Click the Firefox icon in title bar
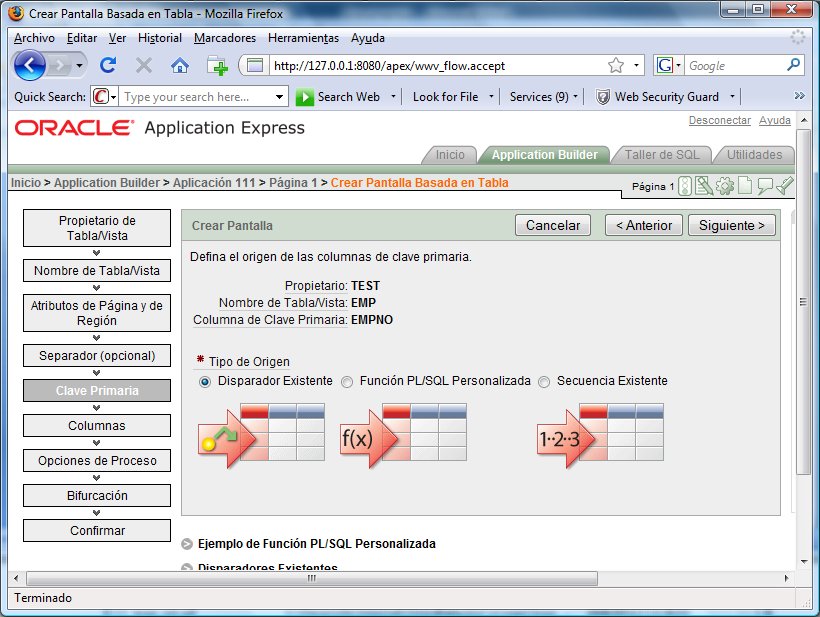This screenshot has height=617, width=820. [x=16, y=13]
